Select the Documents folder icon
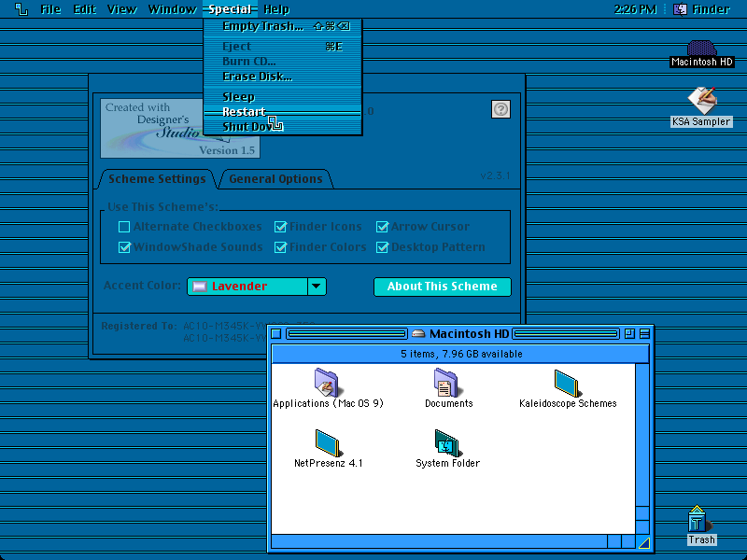This screenshot has height=560, width=747. click(x=446, y=383)
